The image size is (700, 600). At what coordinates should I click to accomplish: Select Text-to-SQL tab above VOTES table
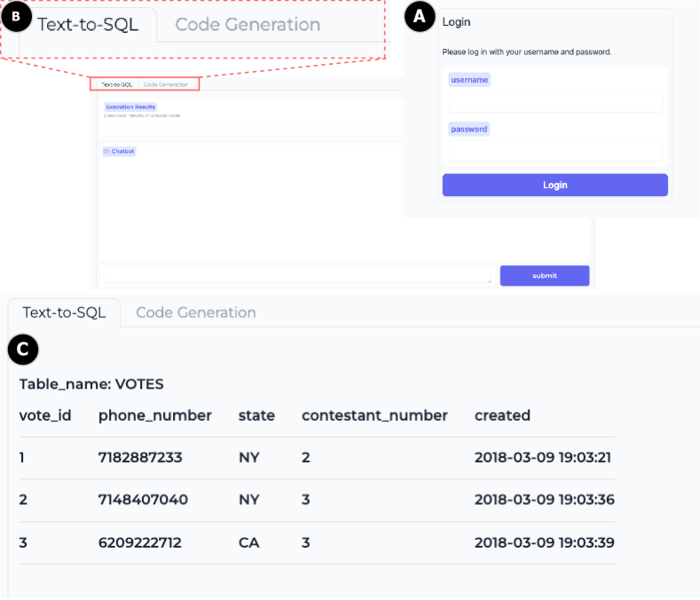64,312
